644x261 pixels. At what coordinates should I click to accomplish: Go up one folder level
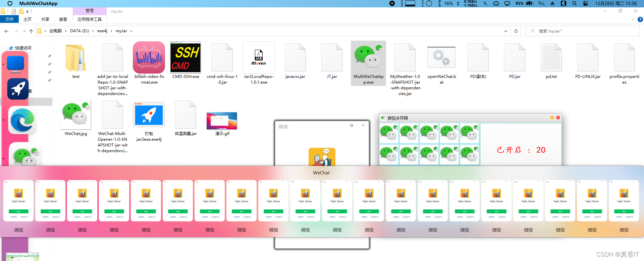(x=31, y=31)
